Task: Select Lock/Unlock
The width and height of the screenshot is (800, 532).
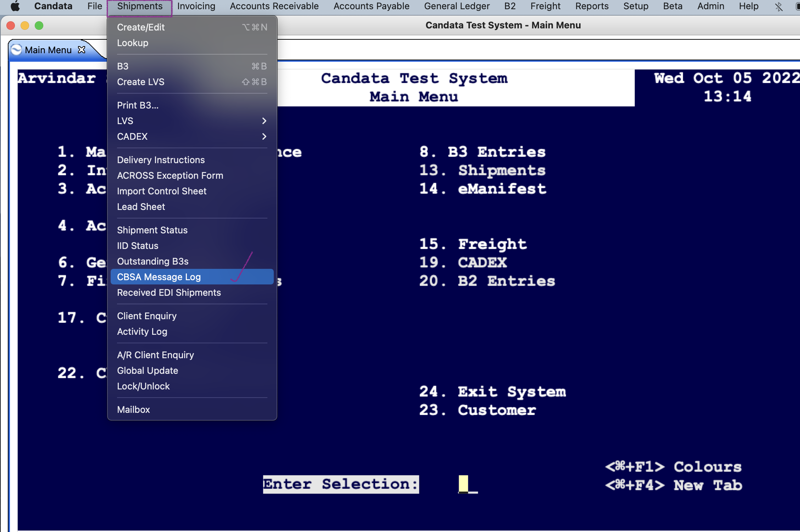Action: click(192, 386)
